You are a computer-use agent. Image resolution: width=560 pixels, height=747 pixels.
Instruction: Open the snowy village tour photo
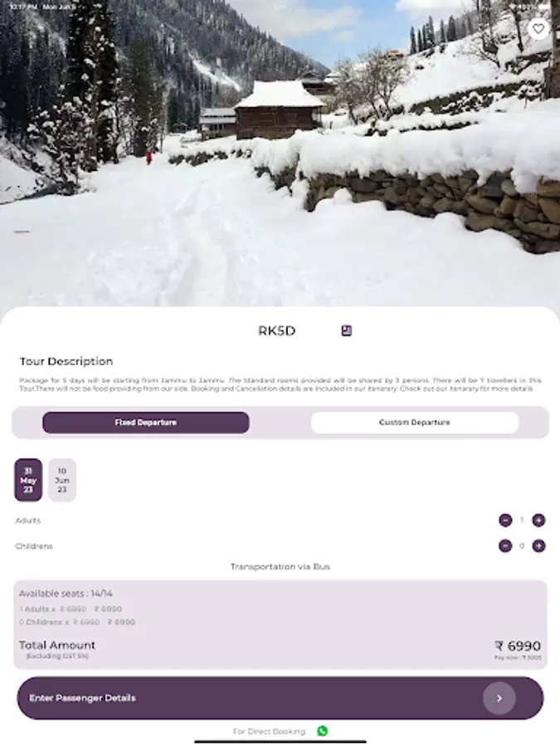coord(280,154)
